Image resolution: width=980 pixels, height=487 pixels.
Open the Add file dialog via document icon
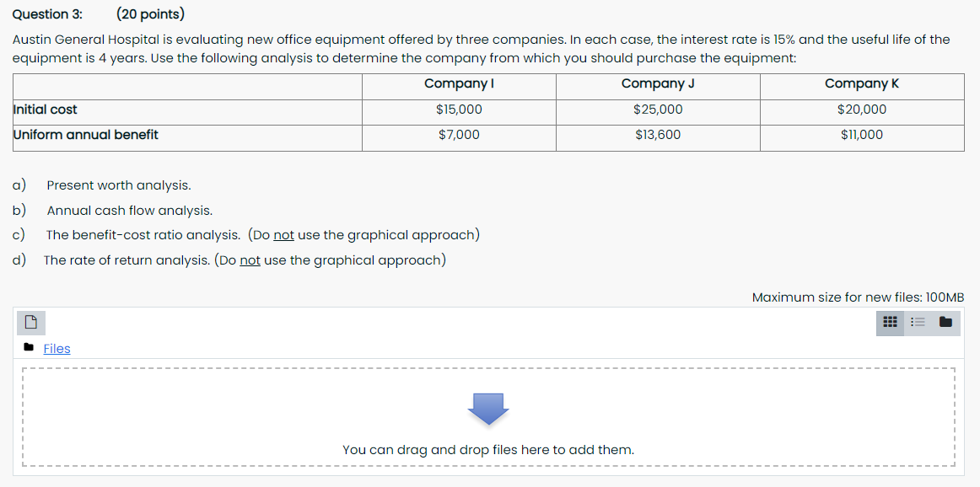[30, 323]
